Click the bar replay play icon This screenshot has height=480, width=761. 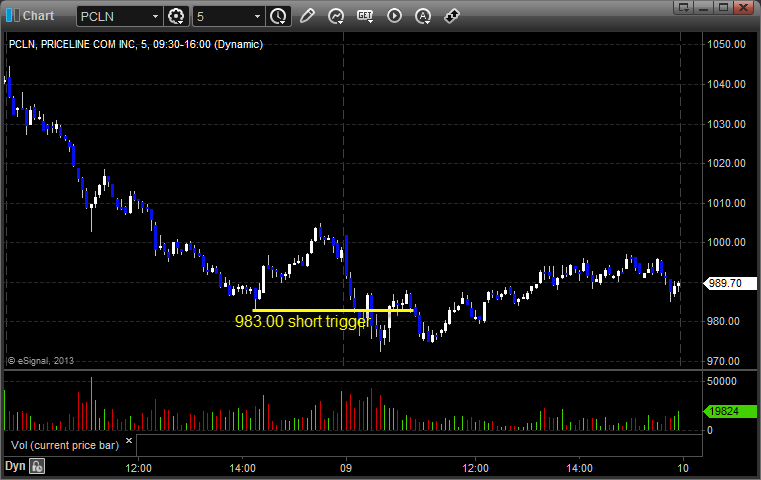click(394, 16)
